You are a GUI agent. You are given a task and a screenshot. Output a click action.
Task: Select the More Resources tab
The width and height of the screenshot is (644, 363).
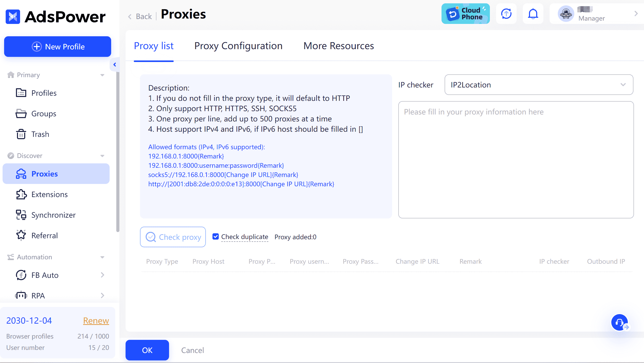click(338, 46)
